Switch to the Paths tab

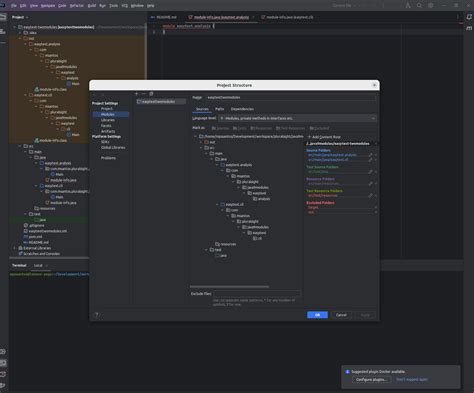pos(220,109)
